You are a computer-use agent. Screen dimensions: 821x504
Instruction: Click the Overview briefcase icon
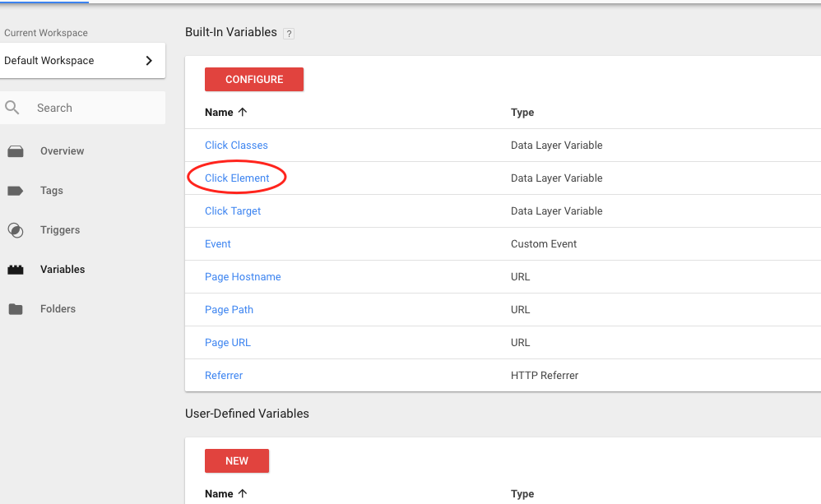point(16,151)
